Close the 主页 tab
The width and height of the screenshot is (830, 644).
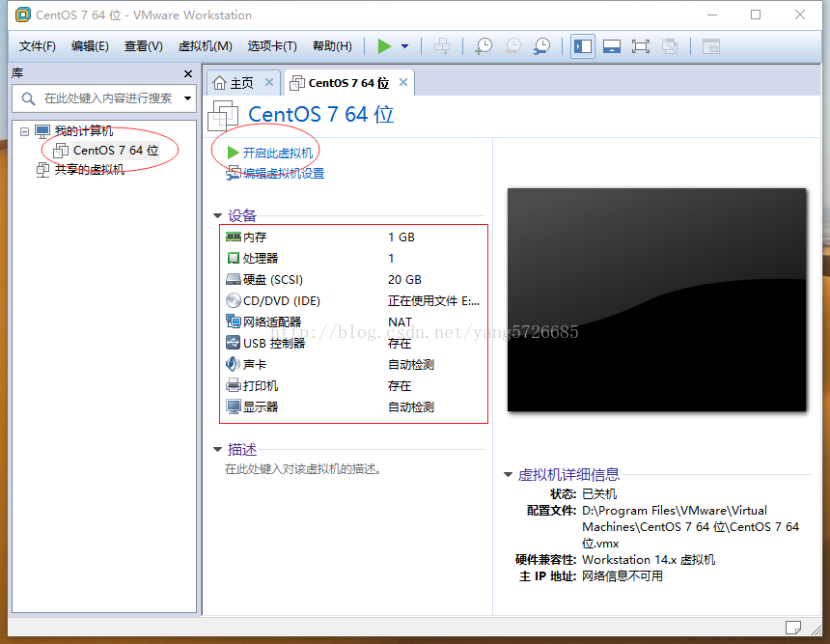(x=269, y=82)
